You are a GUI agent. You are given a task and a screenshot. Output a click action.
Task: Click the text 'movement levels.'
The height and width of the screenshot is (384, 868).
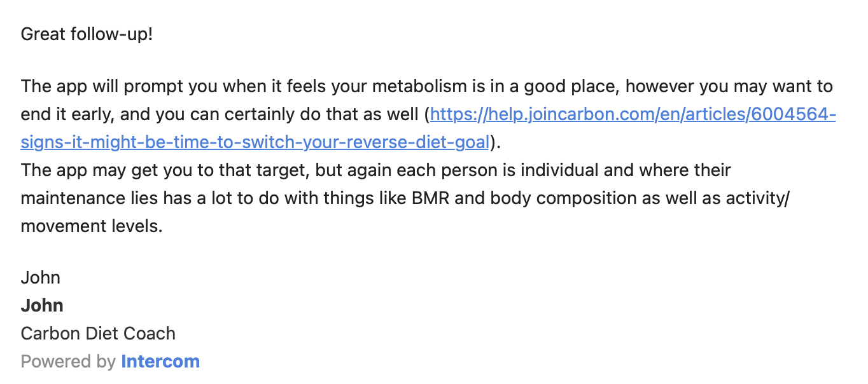(x=92, y=226)
